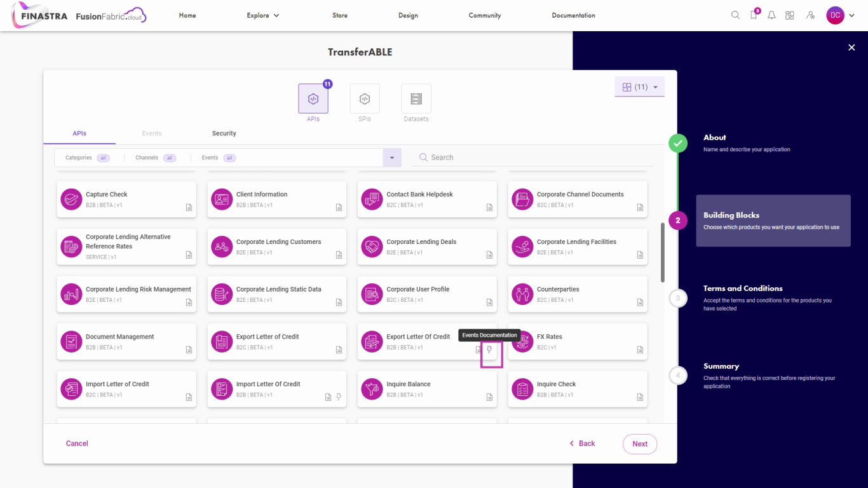Select the Inquire Balance API card

427,389
